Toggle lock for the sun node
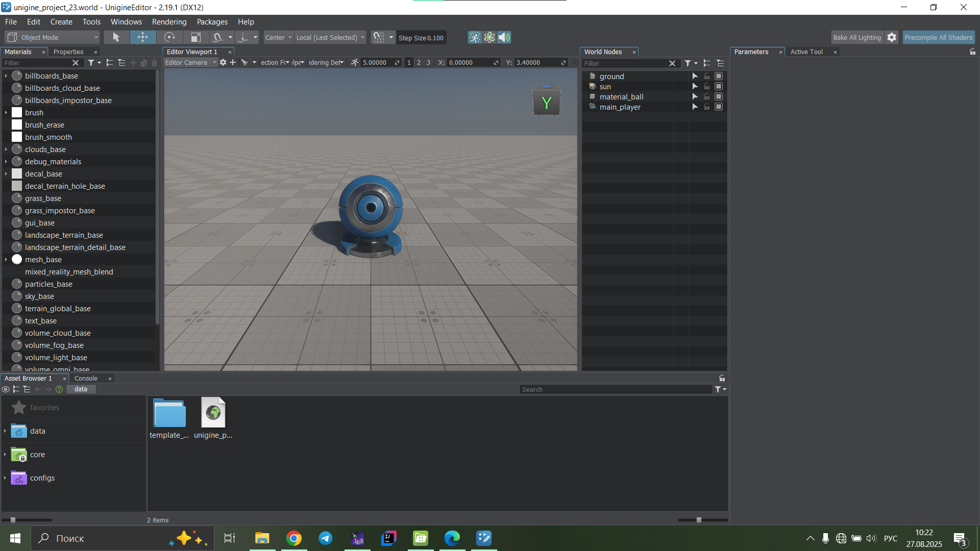Image resolution: width=980 pixels, height=551 pixels. coord(707,87)
